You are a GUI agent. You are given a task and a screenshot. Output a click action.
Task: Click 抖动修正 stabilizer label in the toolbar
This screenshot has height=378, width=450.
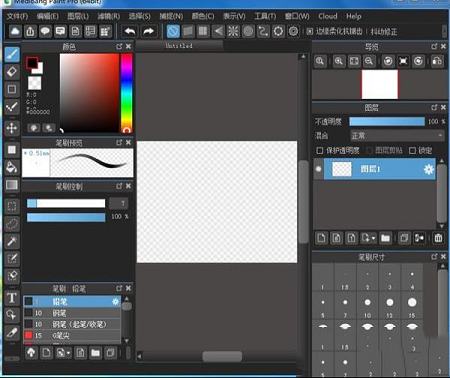tap(384, 32)
